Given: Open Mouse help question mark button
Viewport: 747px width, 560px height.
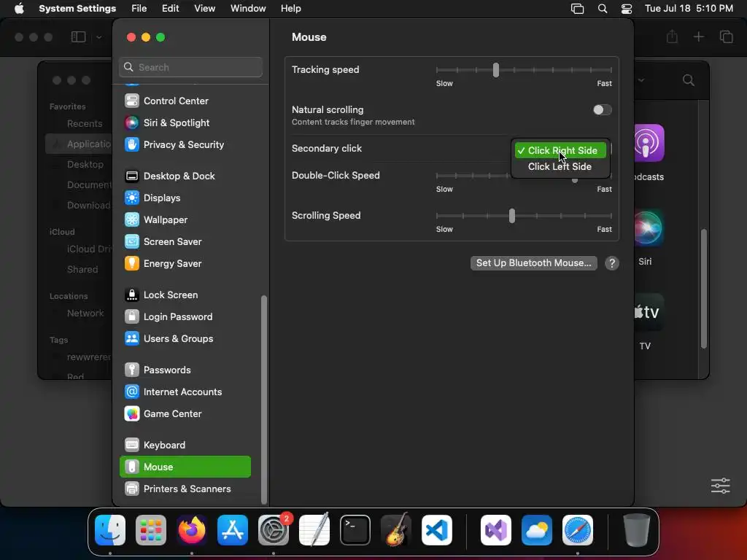Looking at the screenshot, I should pos(612,263).
